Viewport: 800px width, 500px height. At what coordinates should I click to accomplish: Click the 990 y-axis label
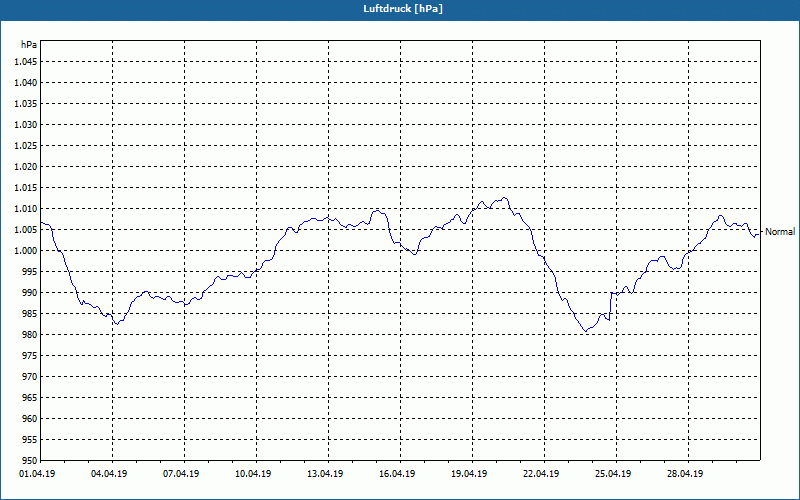(x=30, y=292)
